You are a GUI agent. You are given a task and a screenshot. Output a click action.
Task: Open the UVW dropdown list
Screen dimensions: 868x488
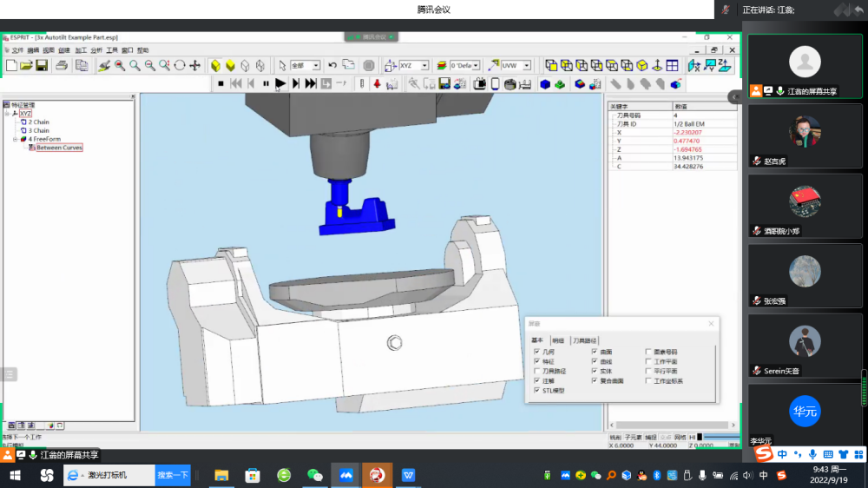click(x=529, y=66)
